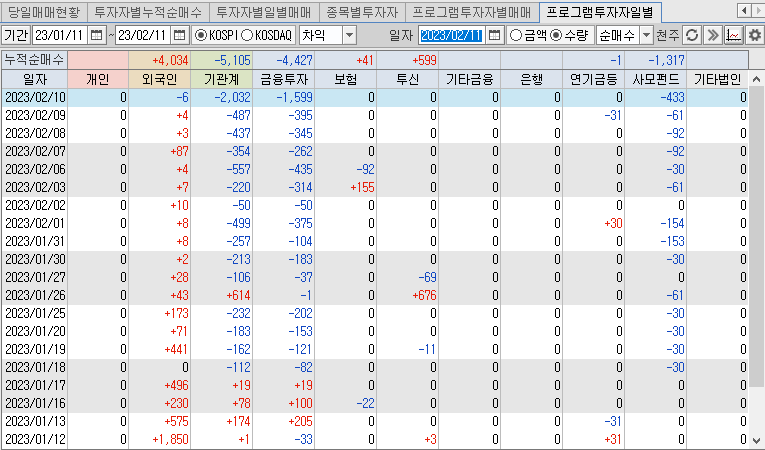Select the 2023/02/09 row date
This screenshot has height=450, width=765.
tap(35, 115)
